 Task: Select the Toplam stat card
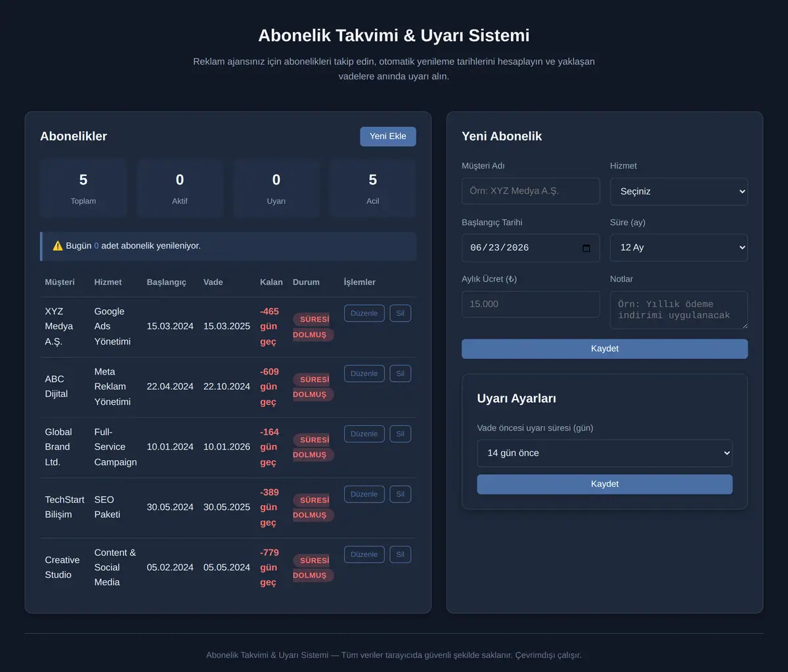coord(83,188)
